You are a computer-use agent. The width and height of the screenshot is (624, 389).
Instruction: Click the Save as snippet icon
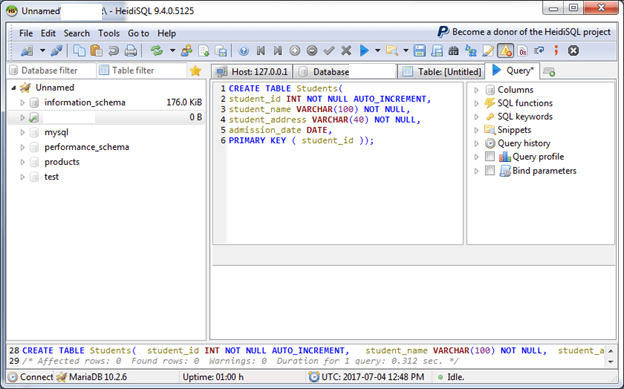(x=437, y=51)
